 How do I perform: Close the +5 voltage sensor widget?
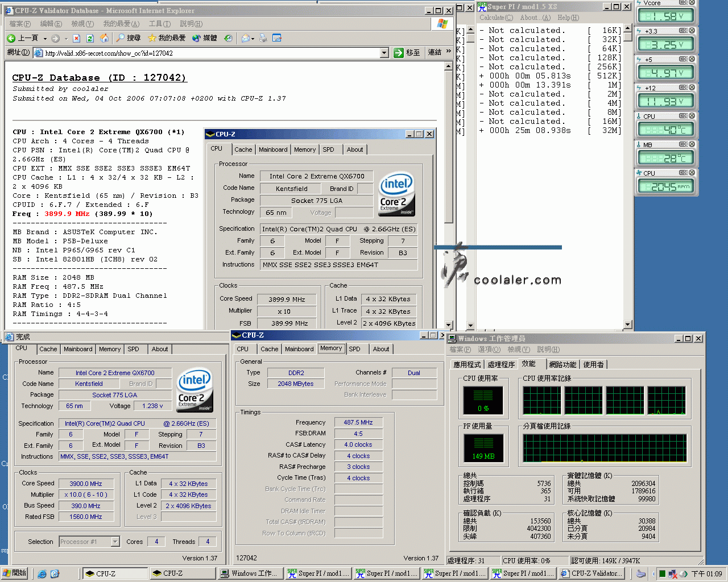[692, 59]
